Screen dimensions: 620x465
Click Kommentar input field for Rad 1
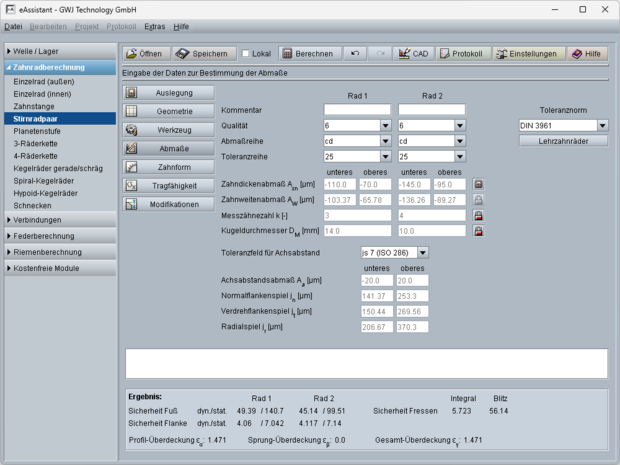coord(357,109)
